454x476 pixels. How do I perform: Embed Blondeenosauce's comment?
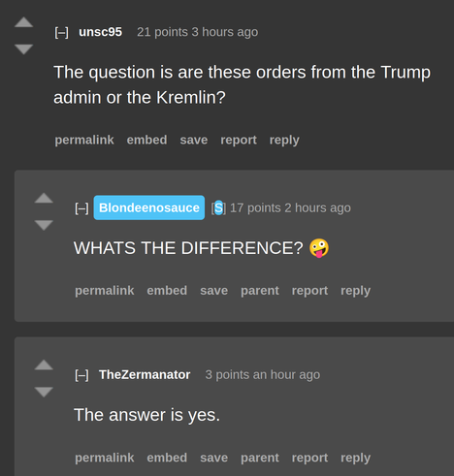point(167,291)
